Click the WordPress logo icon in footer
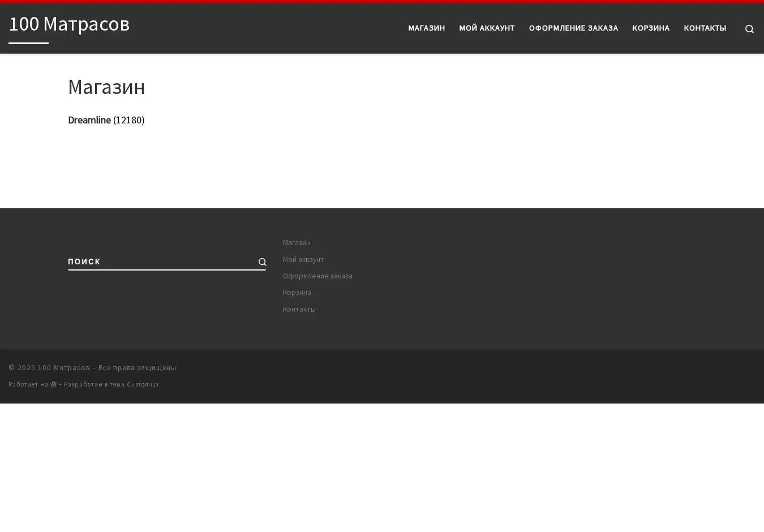Screen dimensions: 764x532 53,384
